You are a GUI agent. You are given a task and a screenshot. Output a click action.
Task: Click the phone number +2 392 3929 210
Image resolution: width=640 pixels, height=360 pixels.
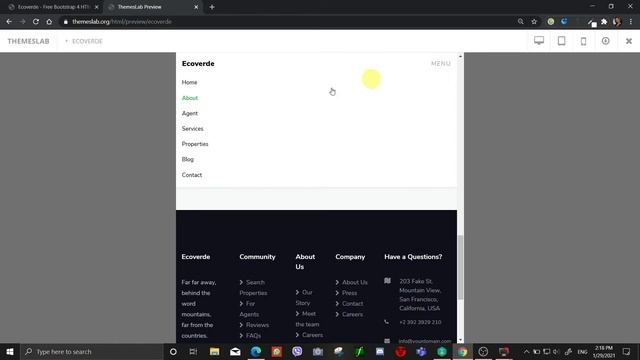(x=420, y=322)
